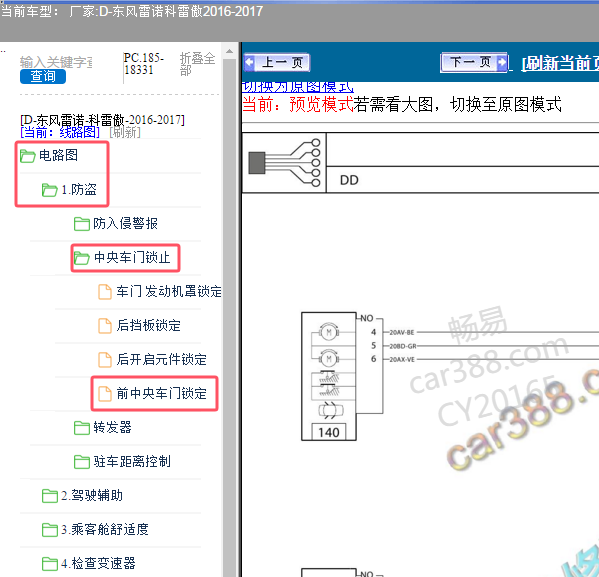Click the left arrow icon on 上一页
This screenshot has width=599, height=577.
pos(249,62)
